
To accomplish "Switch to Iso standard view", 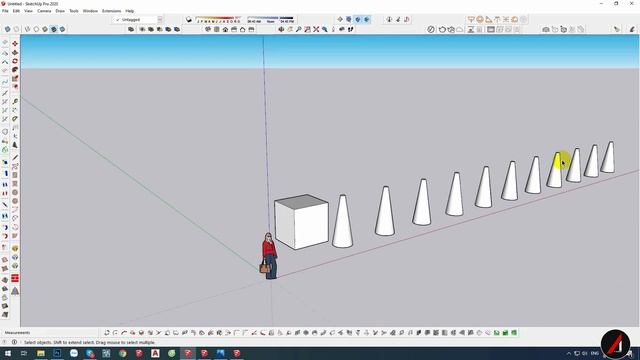I will coord(208,29).
